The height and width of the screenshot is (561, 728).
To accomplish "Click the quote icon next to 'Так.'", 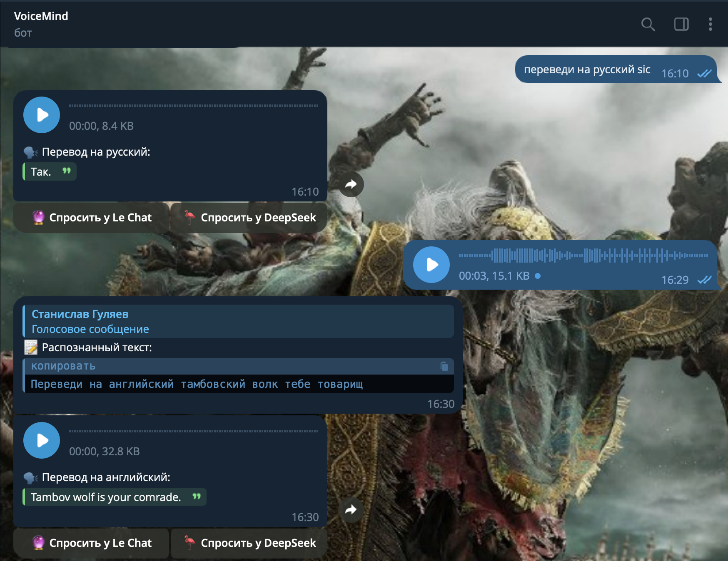I will coord(67,171).
